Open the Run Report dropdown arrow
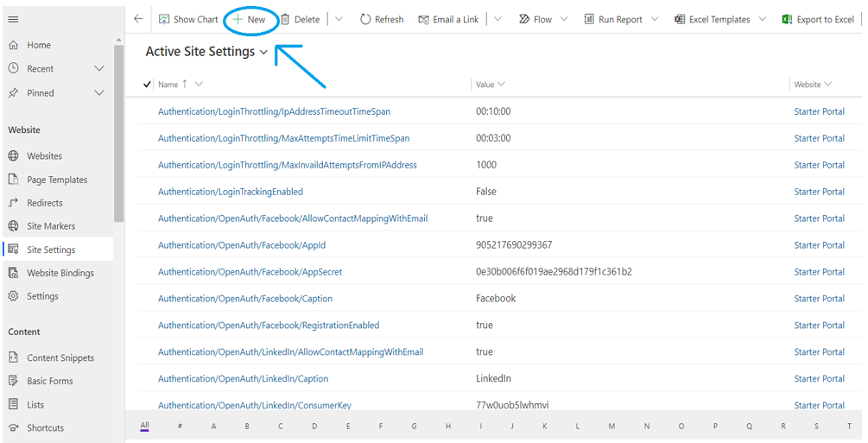 click(x=655, y=19)
